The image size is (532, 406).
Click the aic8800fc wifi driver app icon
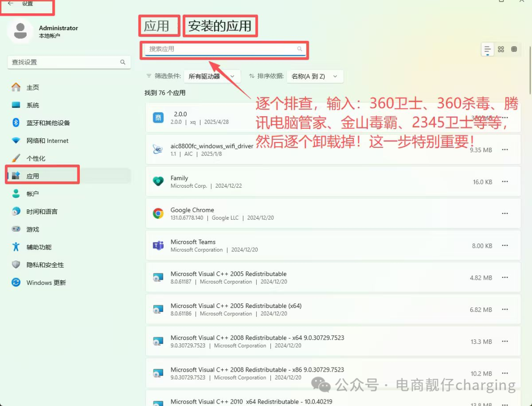click(158, 149)
